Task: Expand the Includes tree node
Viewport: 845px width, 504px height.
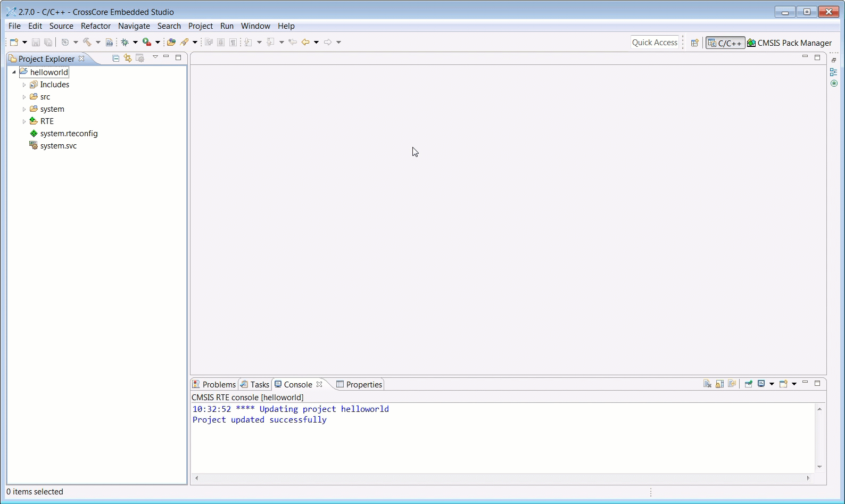Action: [x=24, y=85]
